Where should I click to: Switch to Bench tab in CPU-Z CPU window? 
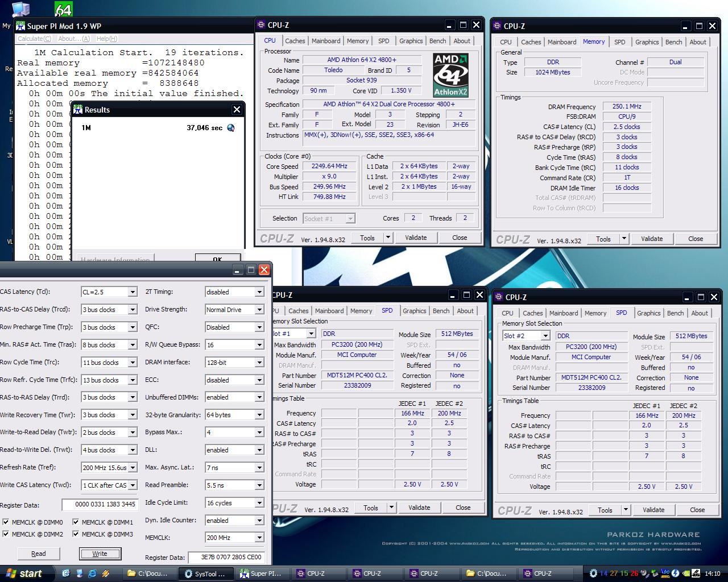click(x=437, y=41)
